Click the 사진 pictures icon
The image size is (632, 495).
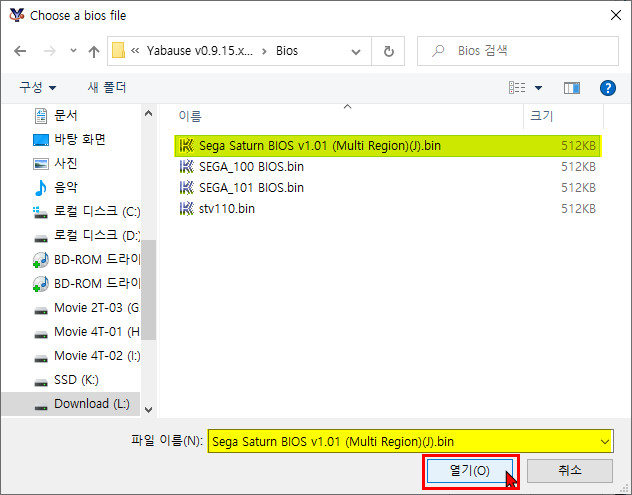pyautogui.click(x=41, y=164)
